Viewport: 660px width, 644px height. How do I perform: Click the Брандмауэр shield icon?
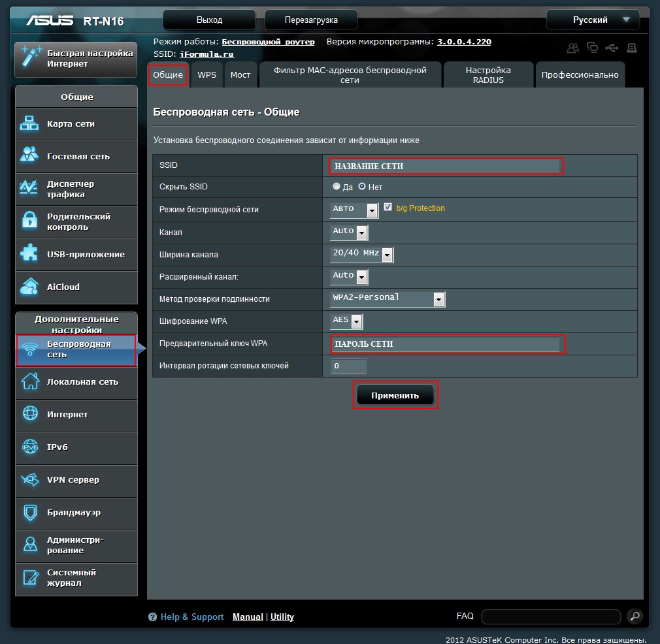30,513
